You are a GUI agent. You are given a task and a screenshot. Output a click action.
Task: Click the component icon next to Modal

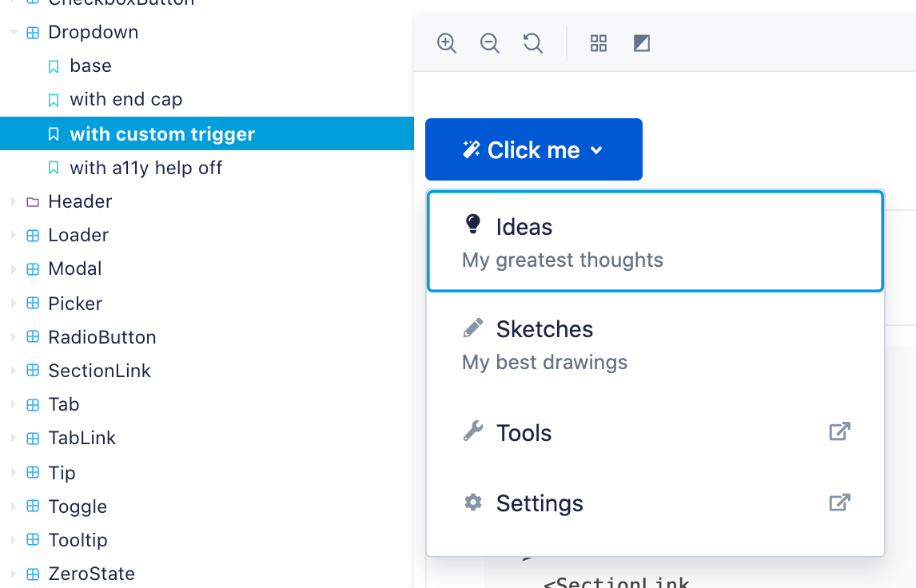(33, 269)
